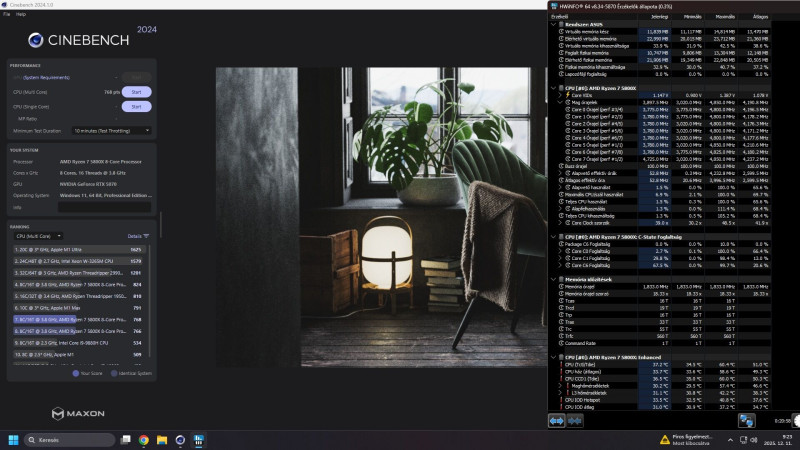Image resolution: width=800 pixels, height=450 pixels.
Task: Click the Maxon logo
Action: 78,413
